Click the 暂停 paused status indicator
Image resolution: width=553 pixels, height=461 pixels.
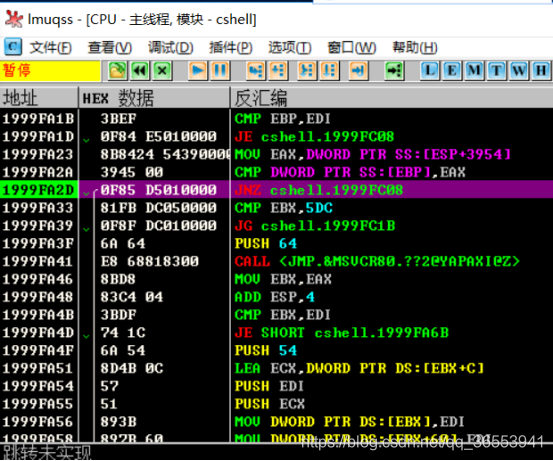[x=50, y=71]
